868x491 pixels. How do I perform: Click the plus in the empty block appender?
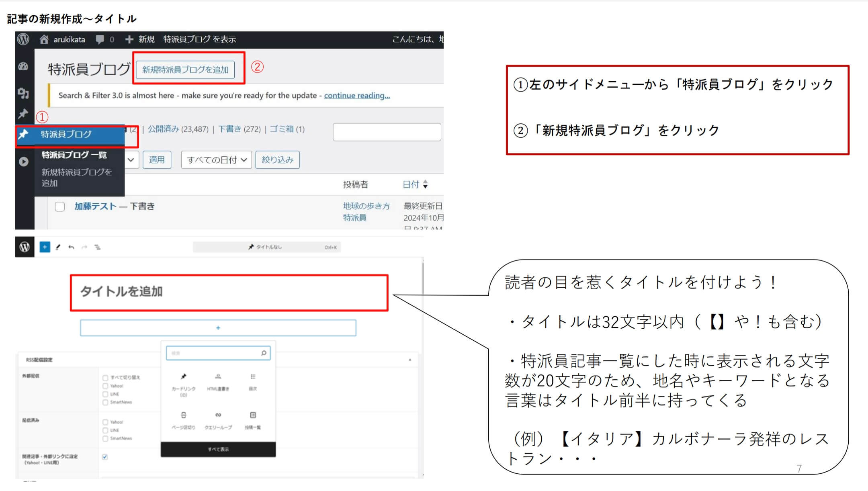218,328
